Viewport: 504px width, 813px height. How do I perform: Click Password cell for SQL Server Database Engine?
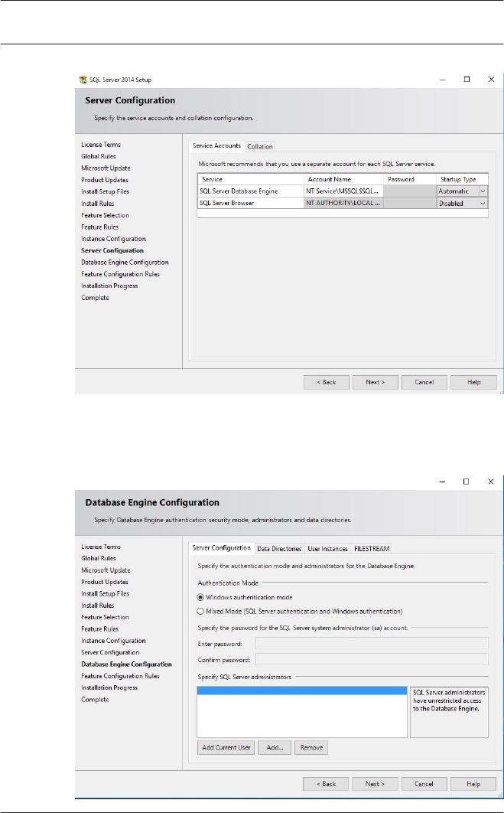pos(410,191)
